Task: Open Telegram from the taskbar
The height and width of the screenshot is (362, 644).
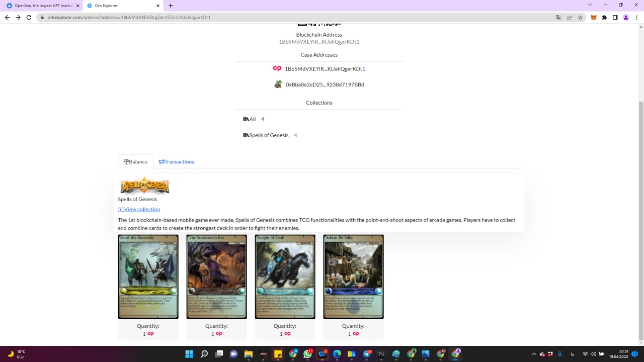Action: pos(367,354)
